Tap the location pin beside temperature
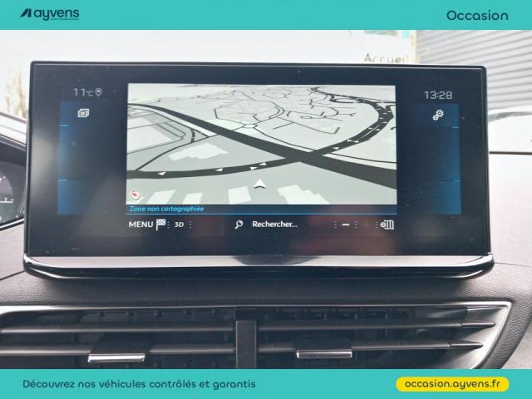The image size is (532, 399). coord(98,92)
